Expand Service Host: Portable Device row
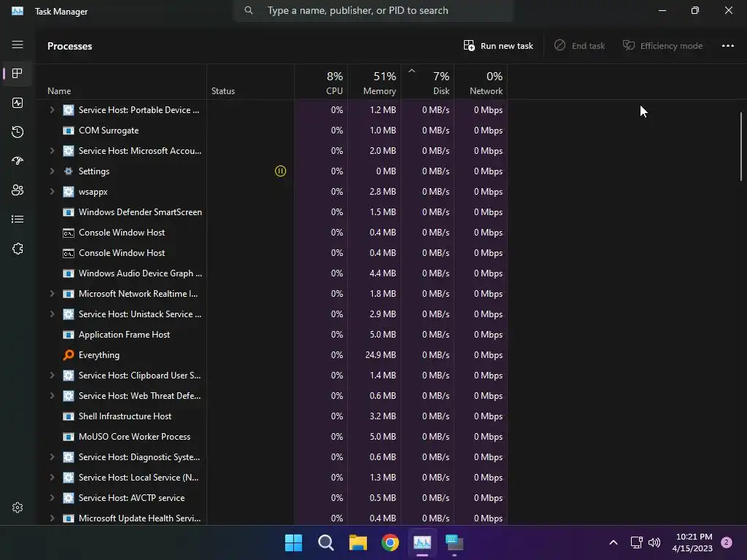Image resolution: width=747 pixels, height=560 pixels. [x=52, y=110]
